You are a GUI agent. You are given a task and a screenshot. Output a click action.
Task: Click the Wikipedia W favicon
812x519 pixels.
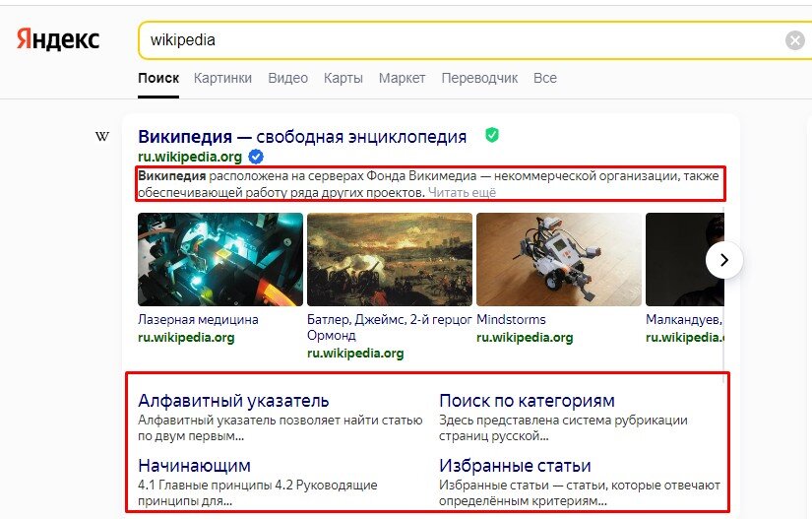point(102,136)
